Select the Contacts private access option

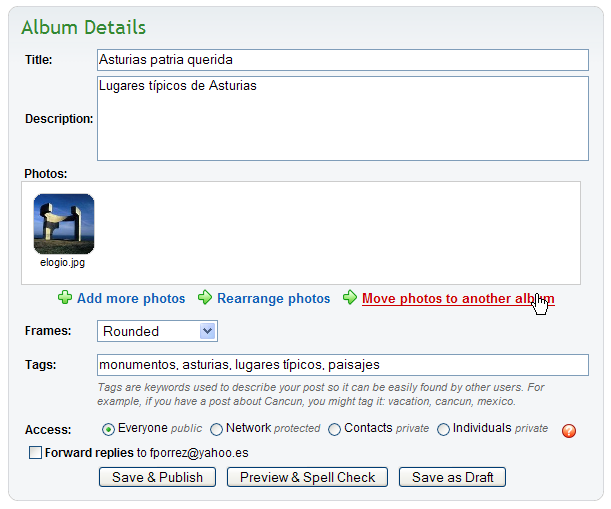pyautogui.click(x=335, y=429)
